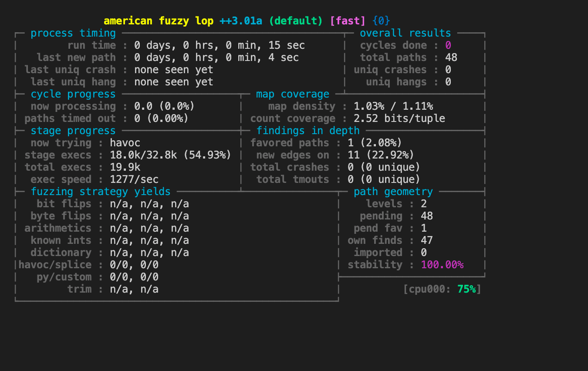Click byte flips row values

click(x=149, y=216)
